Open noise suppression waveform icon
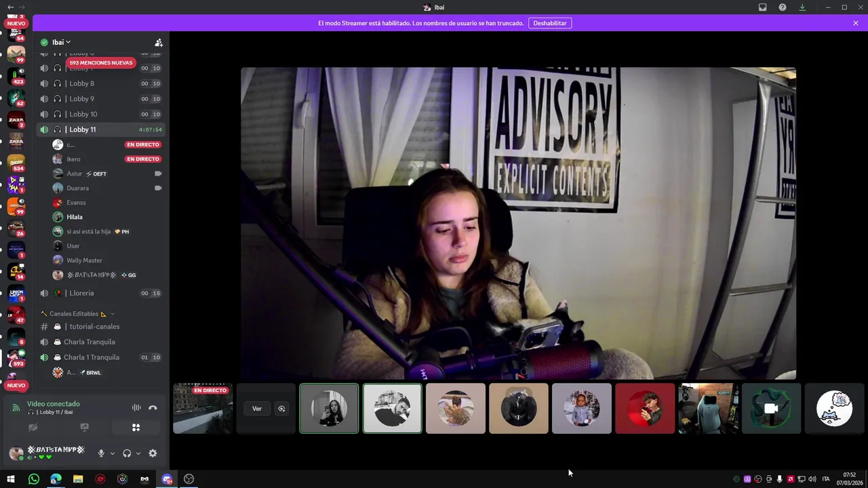Viewport: 868px width, 488px height. pos(136,407)
